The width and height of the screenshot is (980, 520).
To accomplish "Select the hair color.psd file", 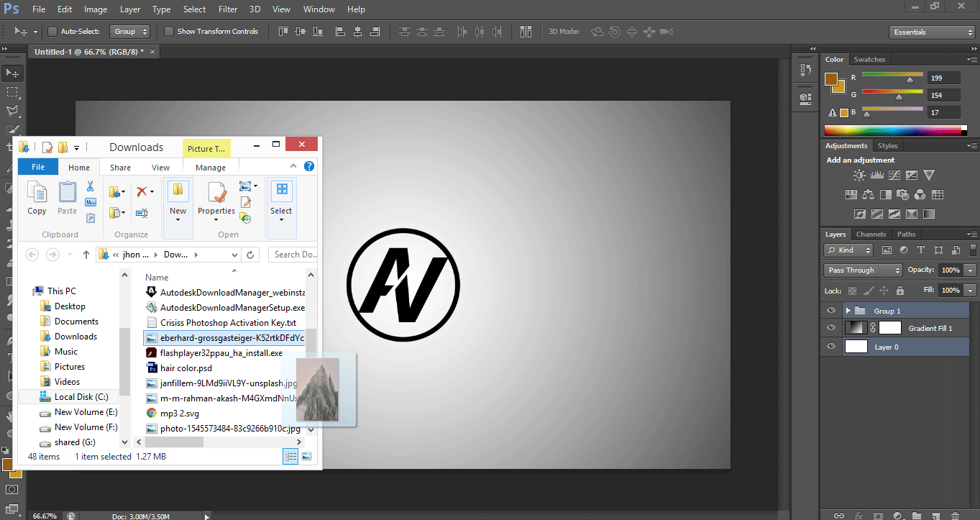I will (186, 368).
